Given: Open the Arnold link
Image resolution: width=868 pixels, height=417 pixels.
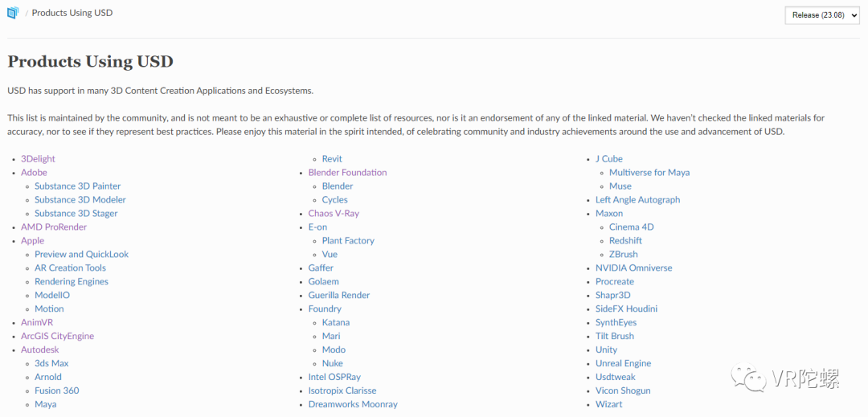Looking at the screenshot, I should coord(48,377).
